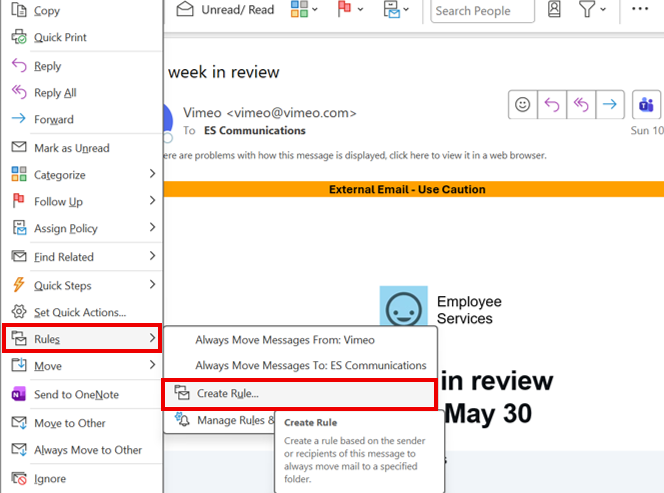Viewport: 664px width, 493px height.
Task: Choose Quick Print from context menu
Action: point(82,37)
